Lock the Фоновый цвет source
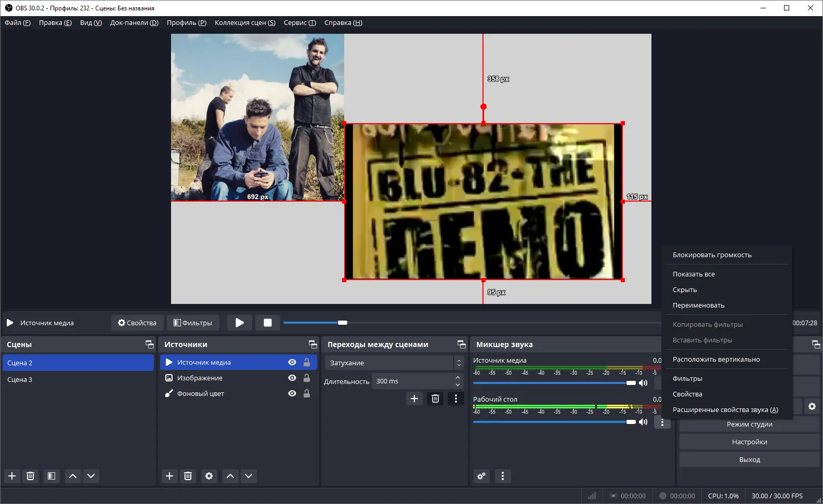The image size is (823, 504). click(x=307, y=393)
